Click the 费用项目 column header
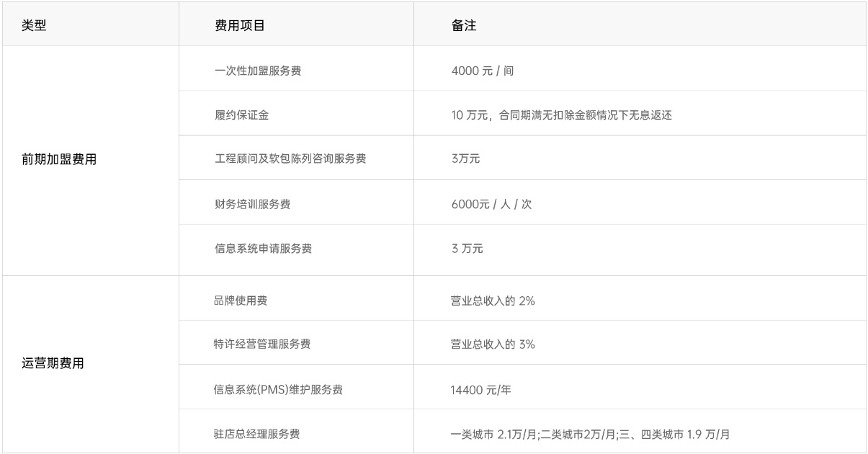This screenshot has width=868, height=454. click(x=240, y=25)
